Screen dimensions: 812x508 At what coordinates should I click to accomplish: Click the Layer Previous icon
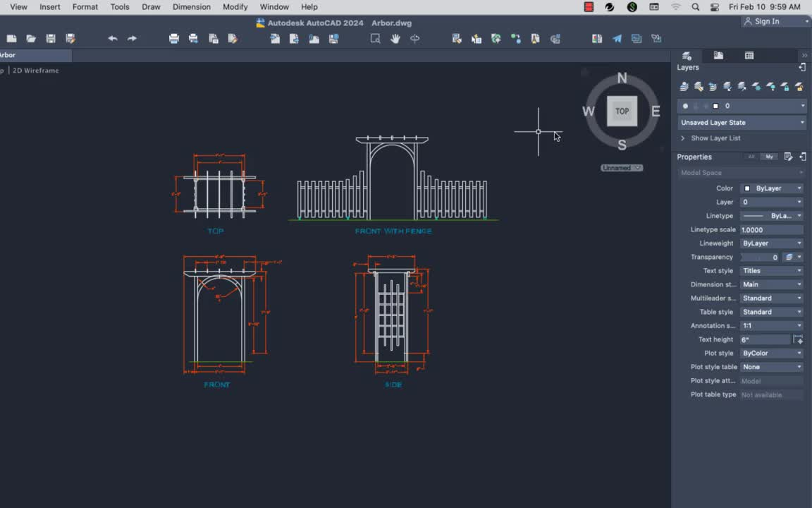pyautogui.click(x=713, y=87)
